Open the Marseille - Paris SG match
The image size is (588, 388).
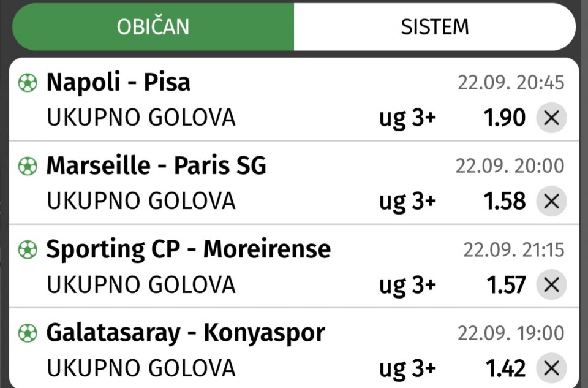[x=156, y=165]
